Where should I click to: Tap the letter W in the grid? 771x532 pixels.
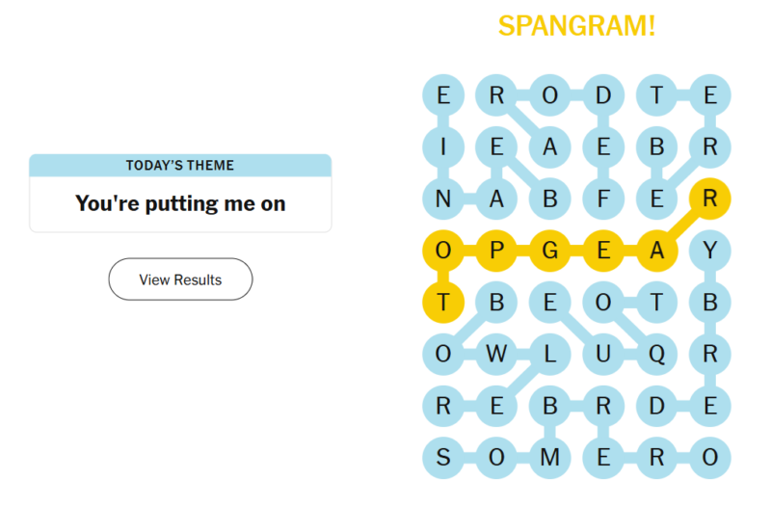click(x=496, y=354)
